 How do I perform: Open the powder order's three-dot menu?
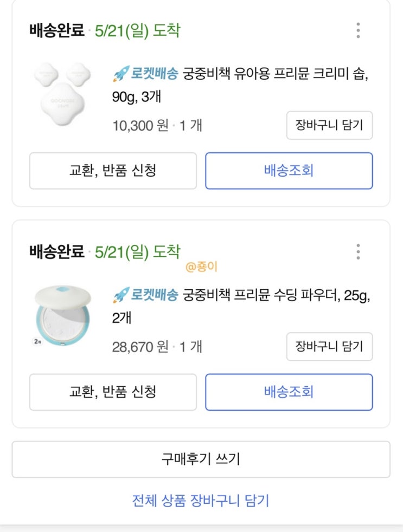pos(358,252)
